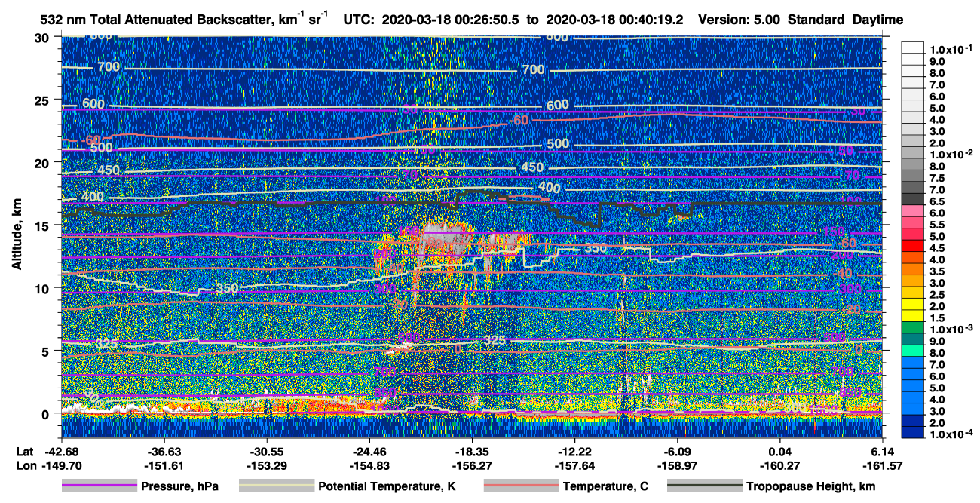Click the longitude value '-161.57'

pyautogui.click(x=882, y=465)
